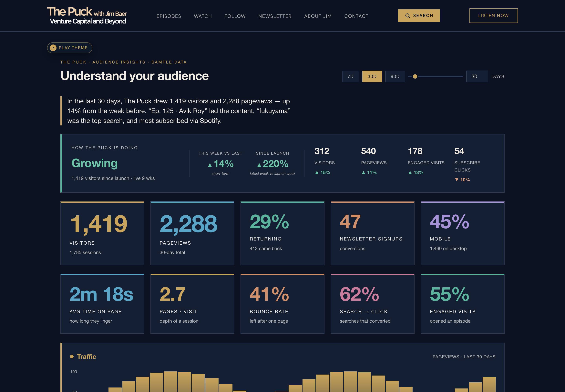Open The Puck with Jim Baer logo
Viewport: 565px width, 392px height.
coord(87,16)
